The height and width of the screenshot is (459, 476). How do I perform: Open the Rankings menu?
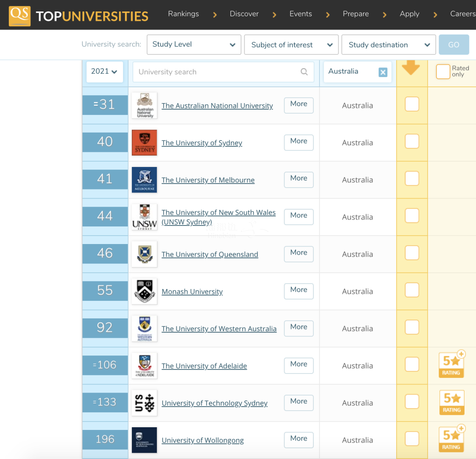click(x=183, y=14)
